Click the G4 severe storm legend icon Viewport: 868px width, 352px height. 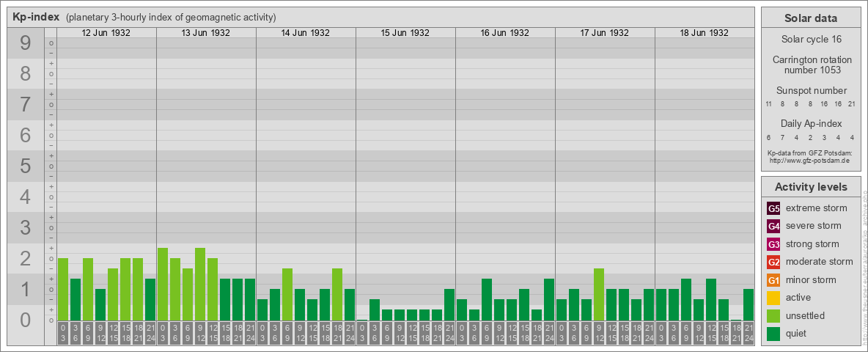coord(774,227)
